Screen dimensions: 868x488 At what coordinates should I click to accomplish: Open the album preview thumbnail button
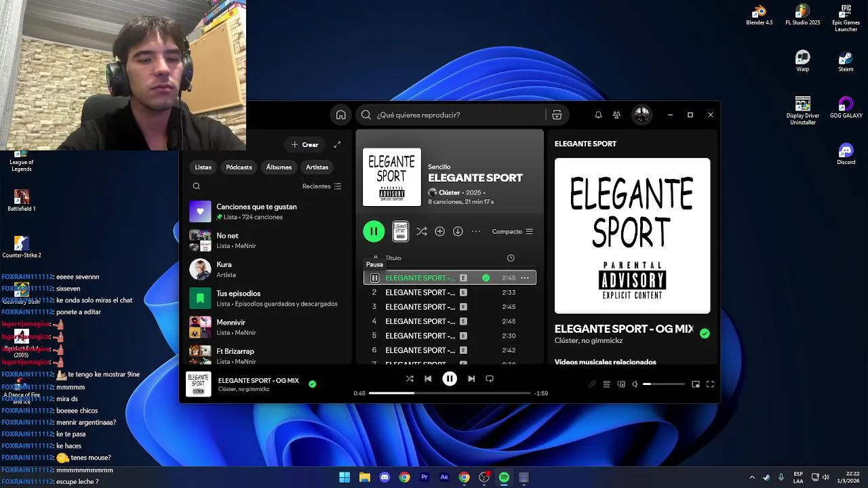[400, 231]
